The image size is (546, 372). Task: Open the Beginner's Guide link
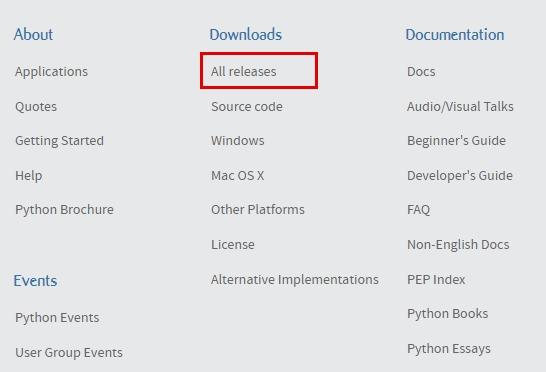(456, 141)
